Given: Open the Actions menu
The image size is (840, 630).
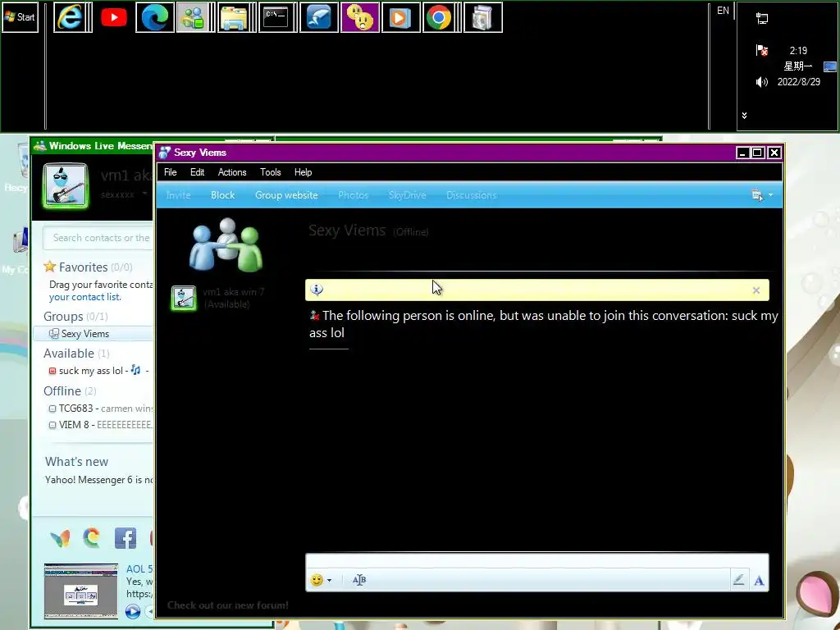Looking at the screenshot, I should (232, 172).
